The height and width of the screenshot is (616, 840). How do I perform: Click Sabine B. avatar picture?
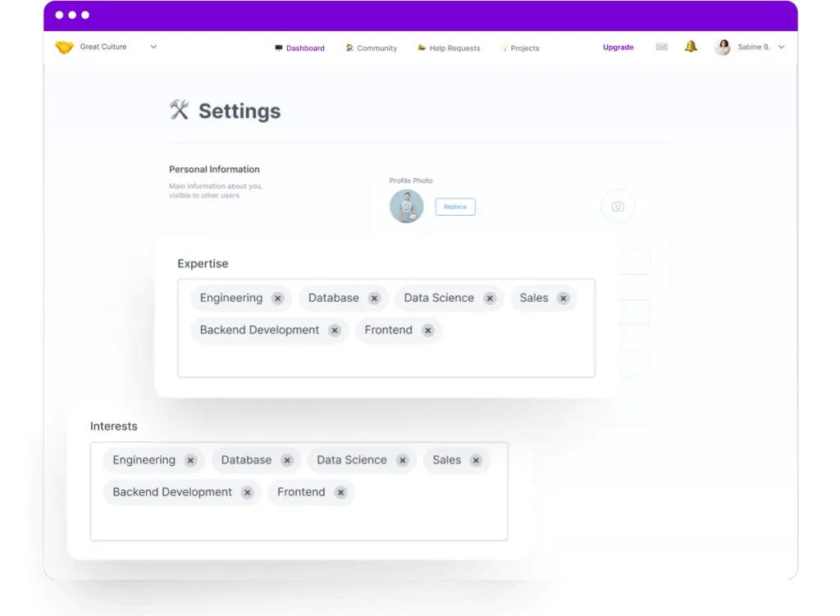[x=723, y=47]
